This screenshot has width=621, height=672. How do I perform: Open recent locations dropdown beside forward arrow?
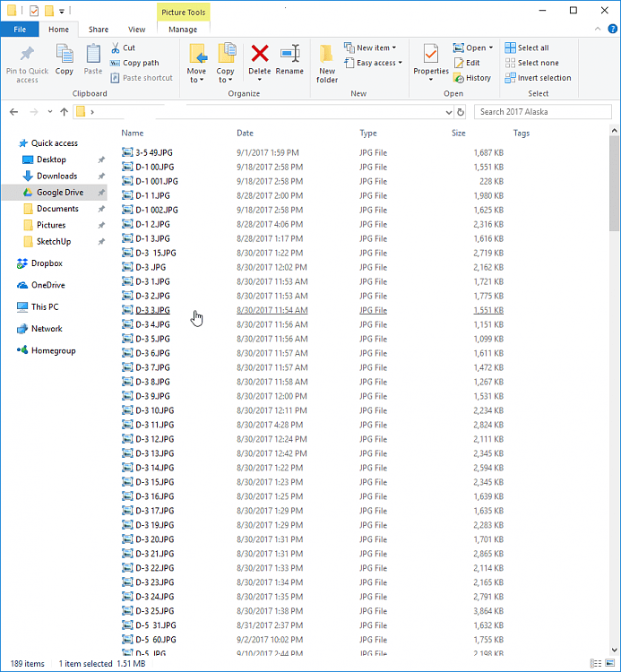(49, 112)
